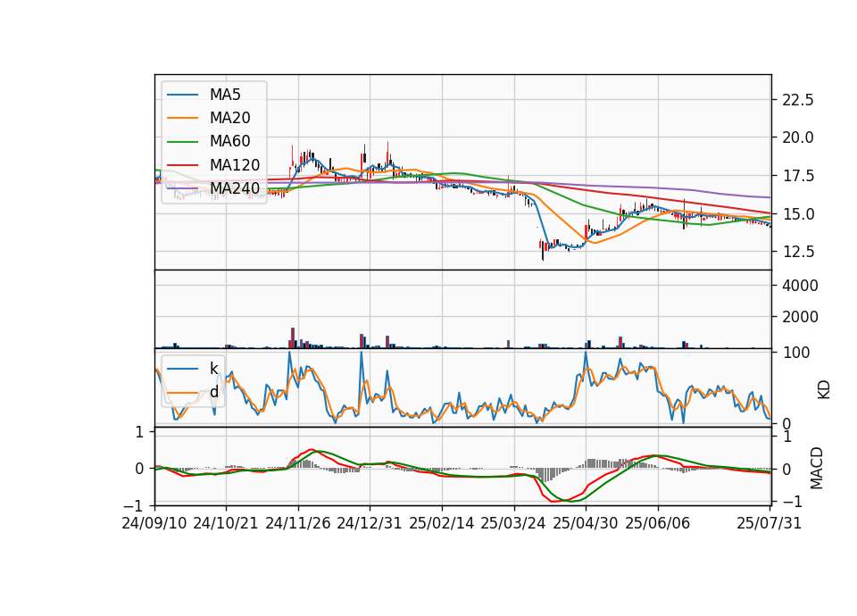Viewport: 857px width, 616px height.
Task: Click the orange MA20 legend line sample
Action: point(182,118)
